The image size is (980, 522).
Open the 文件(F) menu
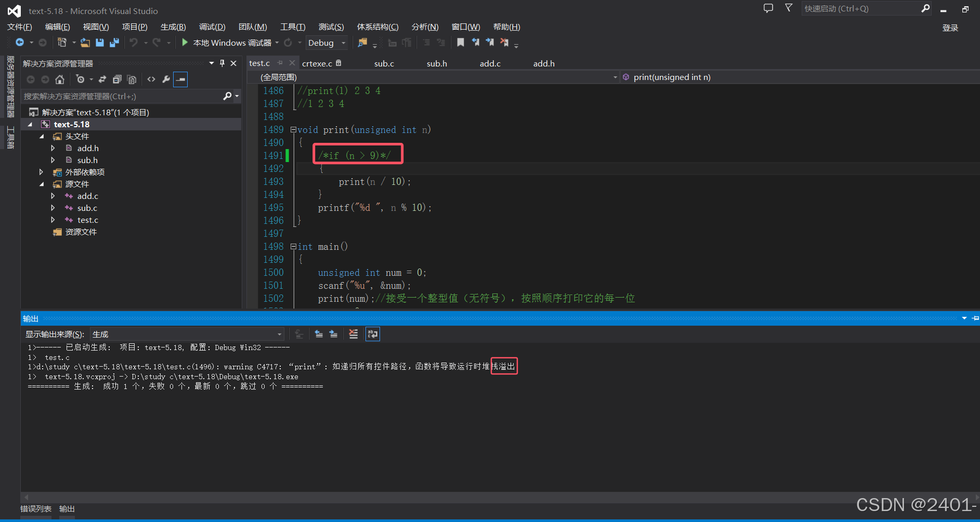(20, 27)
